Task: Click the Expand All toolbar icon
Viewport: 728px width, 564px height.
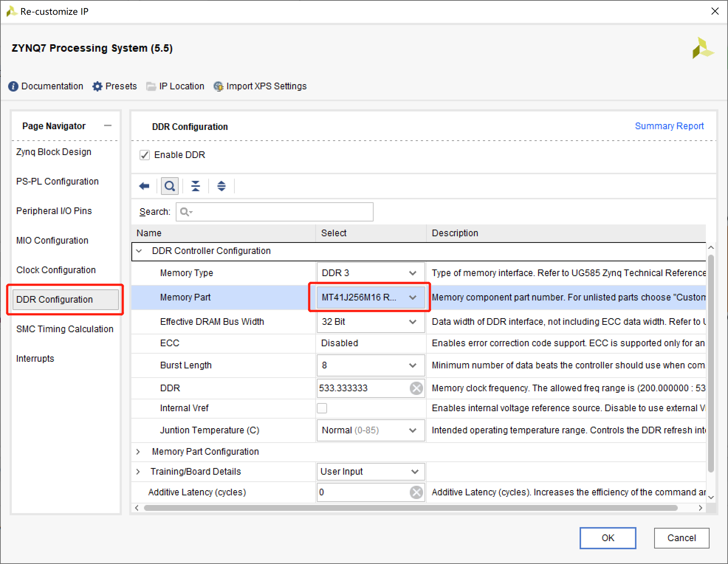Action: tap(222, 186)
